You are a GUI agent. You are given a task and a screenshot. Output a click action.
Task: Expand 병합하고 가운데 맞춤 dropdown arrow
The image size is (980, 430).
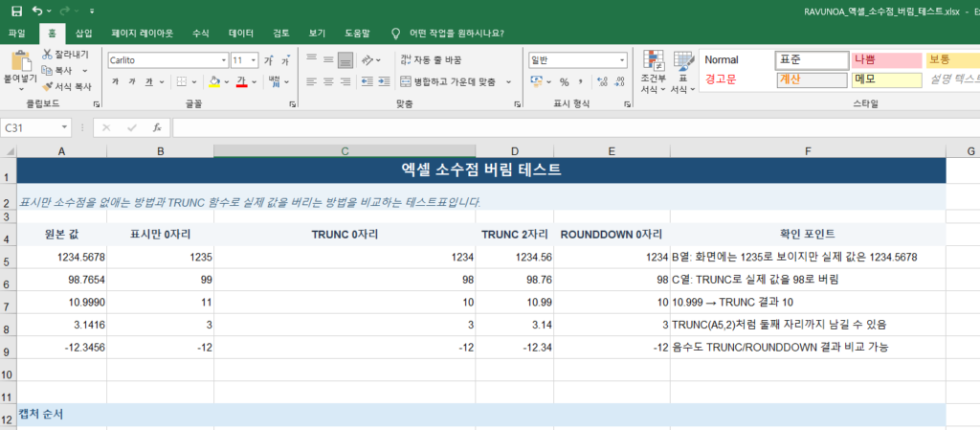point(508,81)
